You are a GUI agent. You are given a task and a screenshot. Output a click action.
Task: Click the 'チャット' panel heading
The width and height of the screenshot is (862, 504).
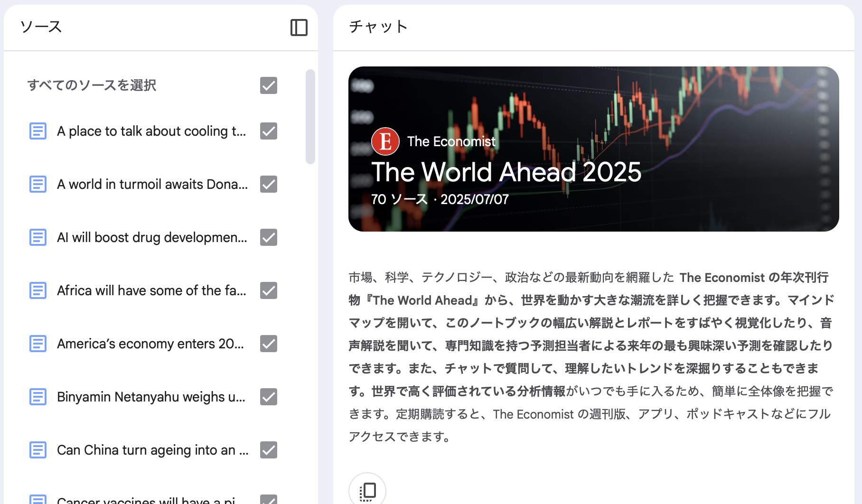coord(378,27)
